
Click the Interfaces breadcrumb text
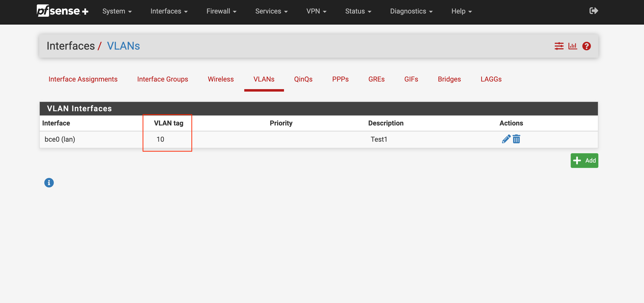(71, 46)
